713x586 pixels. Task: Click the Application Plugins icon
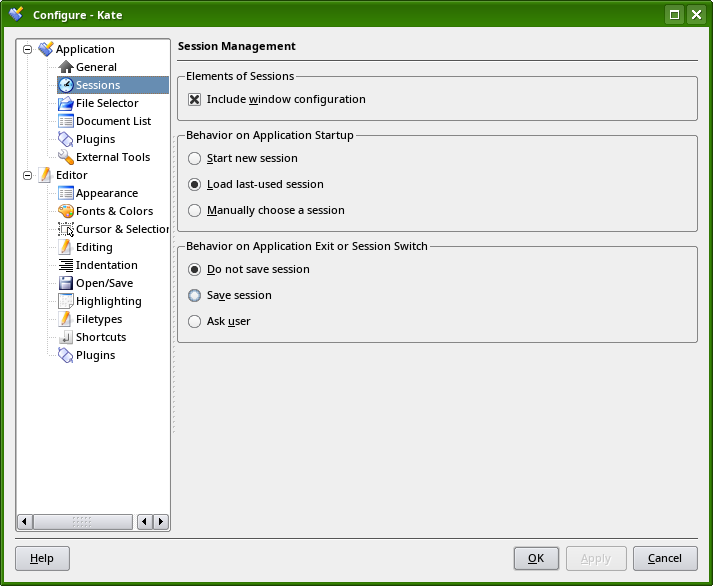click(x=66, y=139)
